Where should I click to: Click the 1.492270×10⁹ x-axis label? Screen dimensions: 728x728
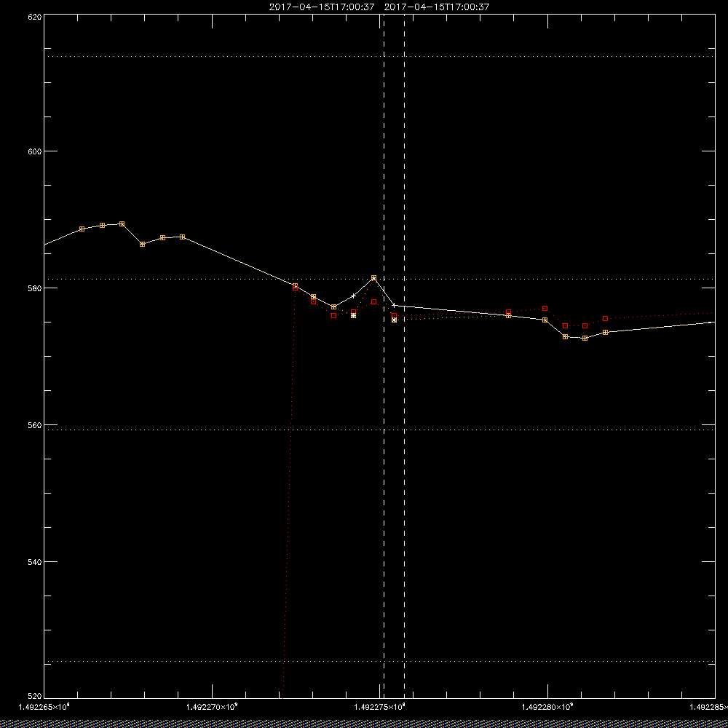[x=212, y=707]
